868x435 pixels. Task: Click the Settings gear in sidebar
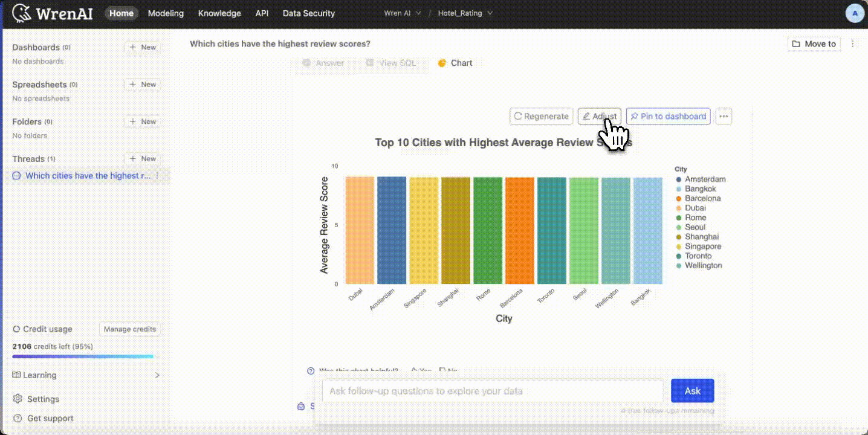(18, 399)
